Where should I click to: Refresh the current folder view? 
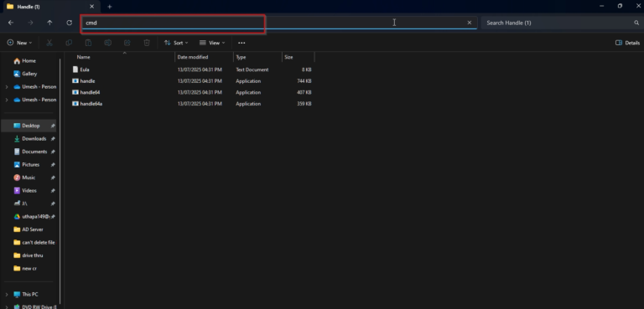pyautogui.click(x=70, y=23)
